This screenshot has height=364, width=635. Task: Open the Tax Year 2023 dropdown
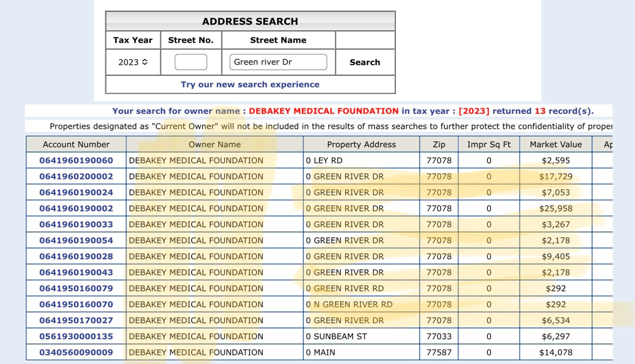click(133, 62)
